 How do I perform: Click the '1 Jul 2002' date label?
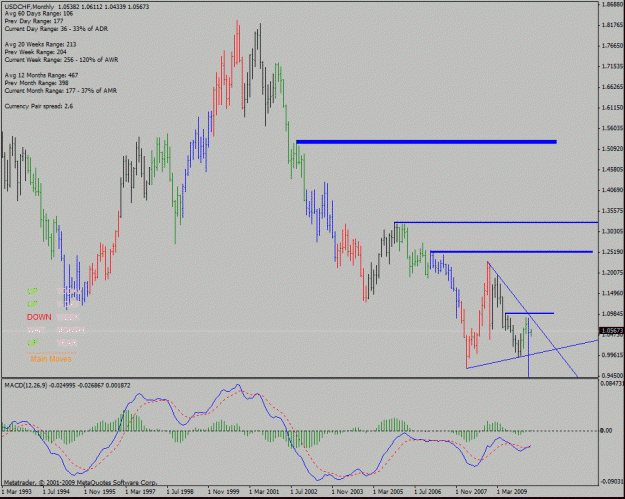(305, 491)
